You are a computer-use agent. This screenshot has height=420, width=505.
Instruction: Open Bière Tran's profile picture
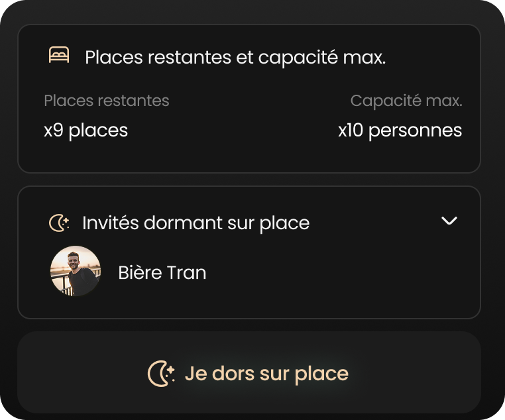click(x=76, y=272)
